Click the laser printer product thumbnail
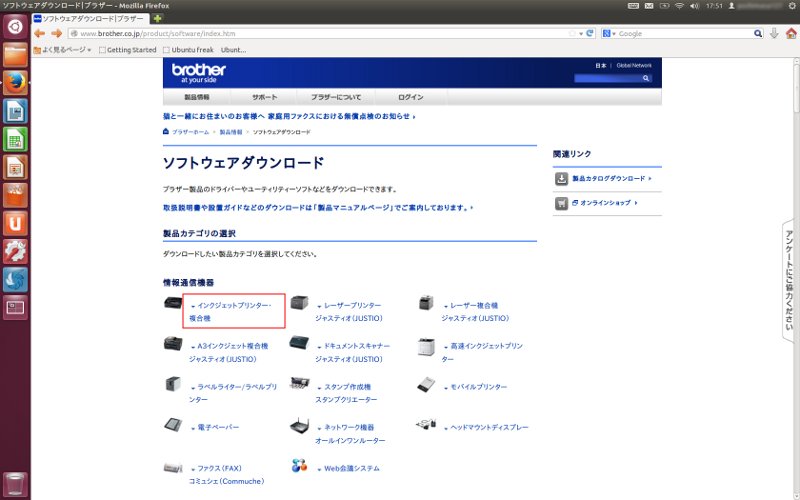Viewport: 800px width, 500px height. click(299, 303)
